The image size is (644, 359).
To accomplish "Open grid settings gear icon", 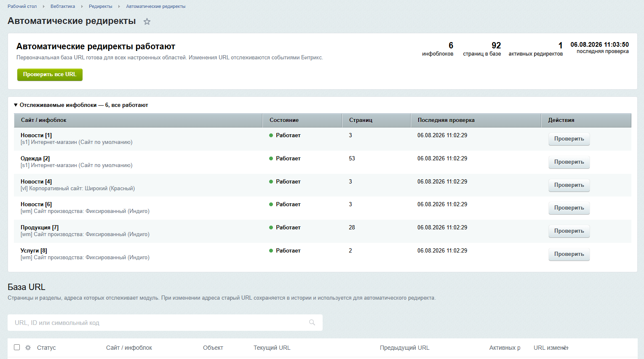I will [28, 348].
